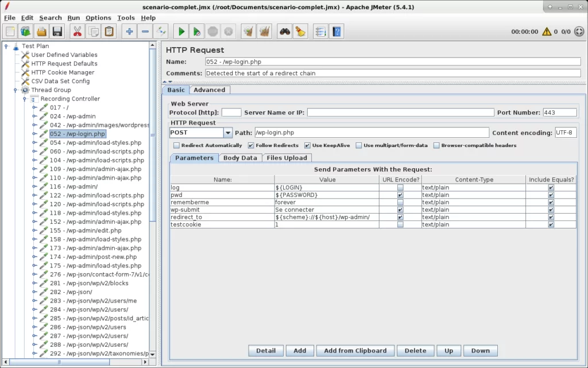Viewport: 588px width, 368px height.
Task: Collapse all tree nodes with minus icon
Action: coord(145,32)
